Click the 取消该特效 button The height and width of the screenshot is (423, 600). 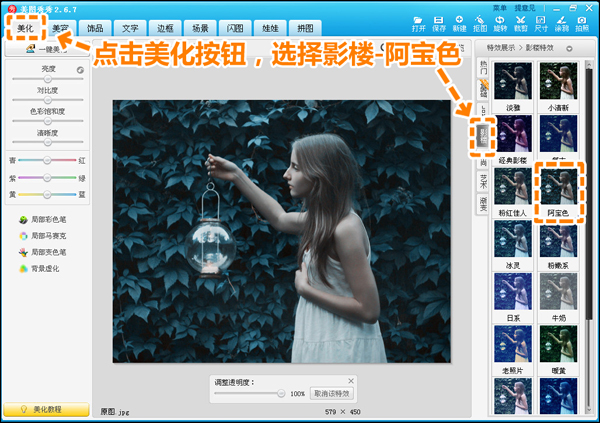tap(332, 393)
